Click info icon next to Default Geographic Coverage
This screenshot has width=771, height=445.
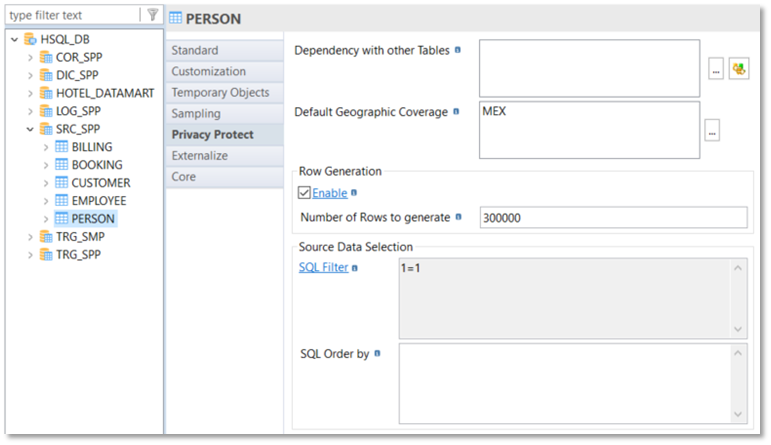coord(456,112)
